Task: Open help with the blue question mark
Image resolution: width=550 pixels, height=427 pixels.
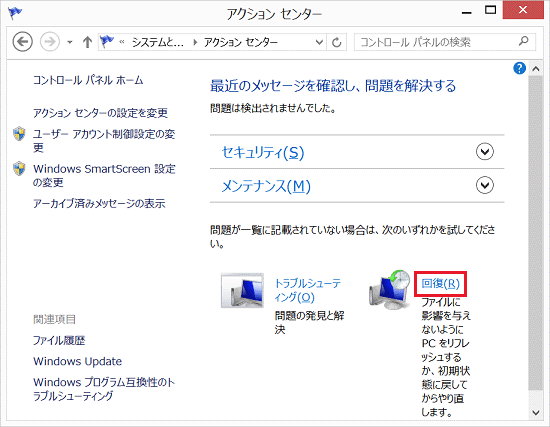Action: click(x=519, y=68)
